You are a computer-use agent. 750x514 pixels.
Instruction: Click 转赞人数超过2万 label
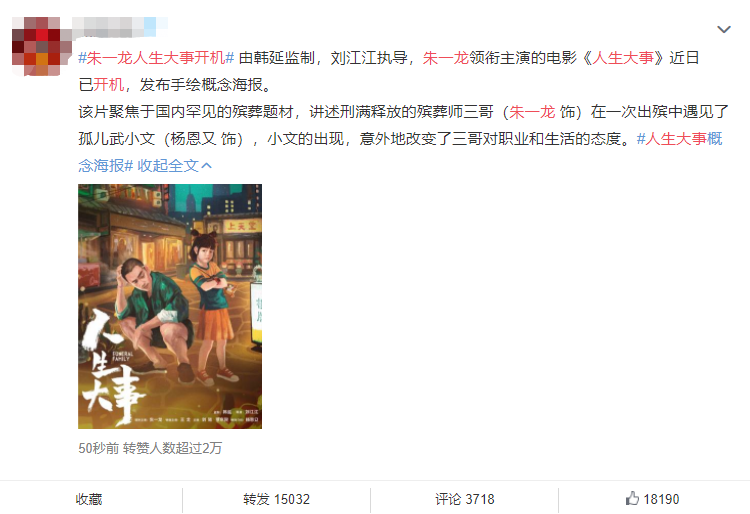(172, 448)
